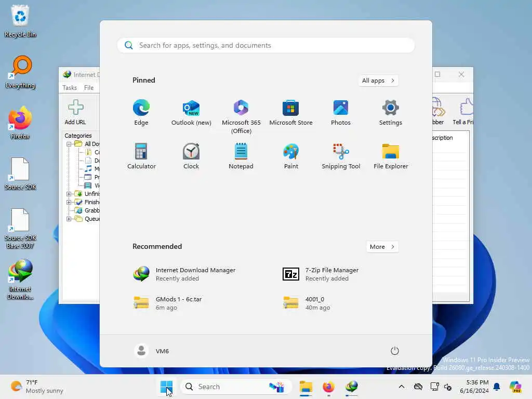
Task: Select the Everything desktop shortcut
Action: pos(20,72)
